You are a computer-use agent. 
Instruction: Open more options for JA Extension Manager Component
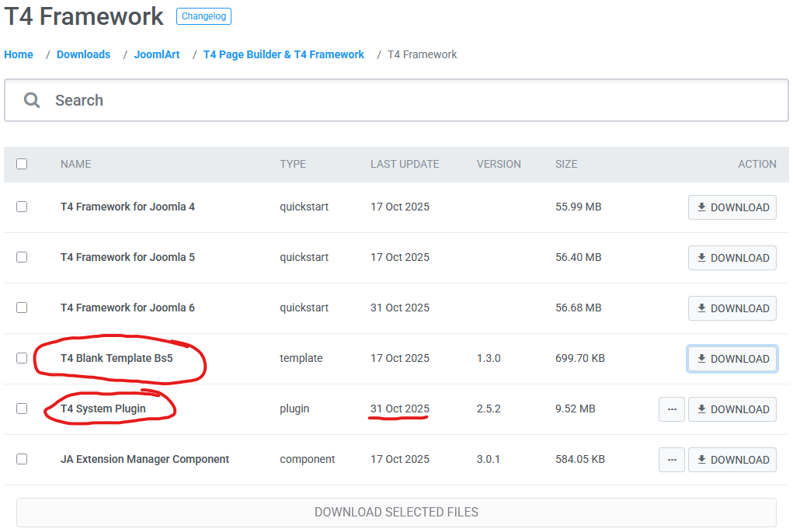click(x=672, y=460)
